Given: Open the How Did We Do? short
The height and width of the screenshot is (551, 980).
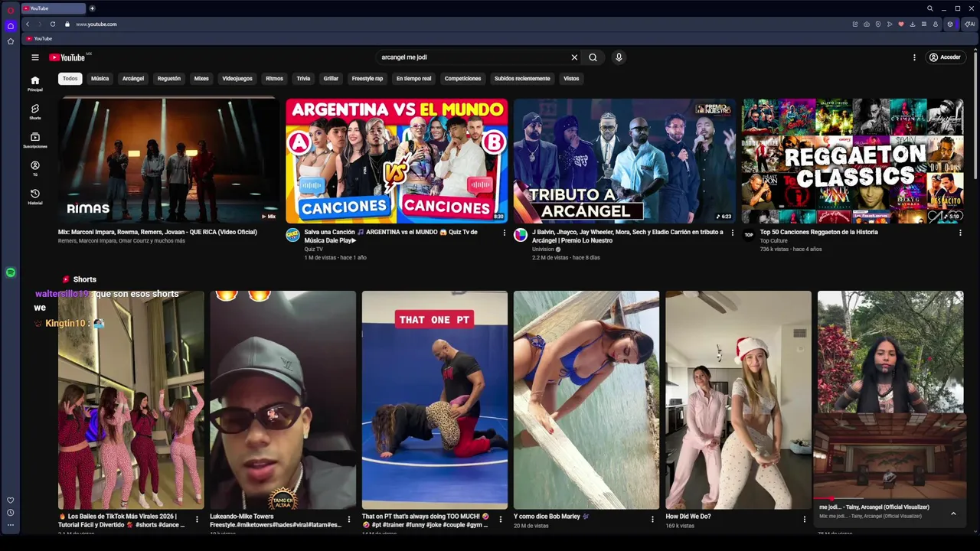Looking at the screenshot, I should tap(738, 399).
